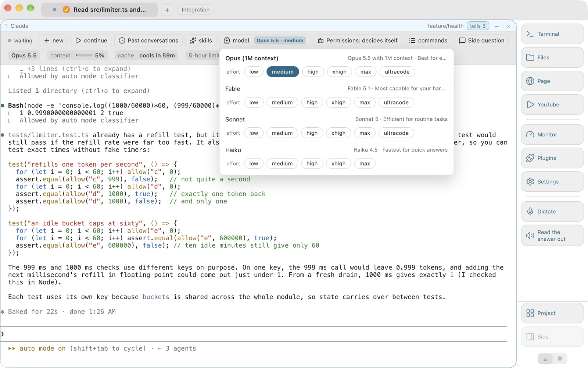Image resolution: width=588 pixels, height=368 pixels.
Task: Set Opus effort to xhigh
Action: click(x=339, y=72)
